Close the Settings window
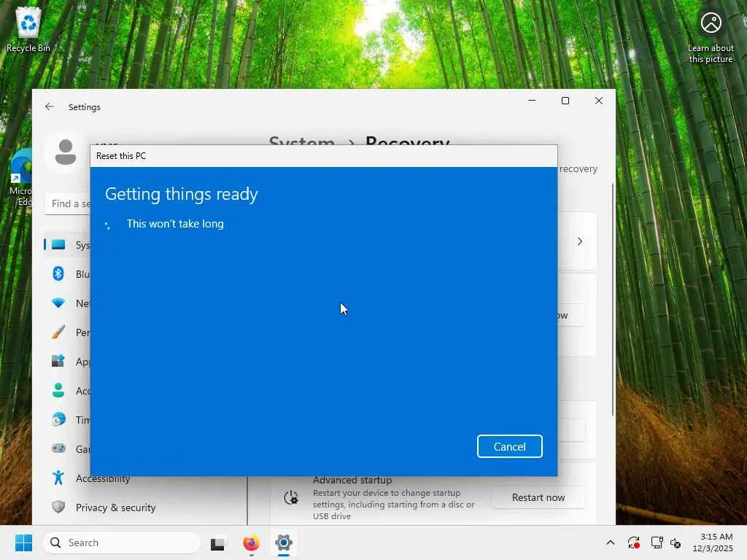This screenshot has width=747, height=560. click(x=599, y=101)
